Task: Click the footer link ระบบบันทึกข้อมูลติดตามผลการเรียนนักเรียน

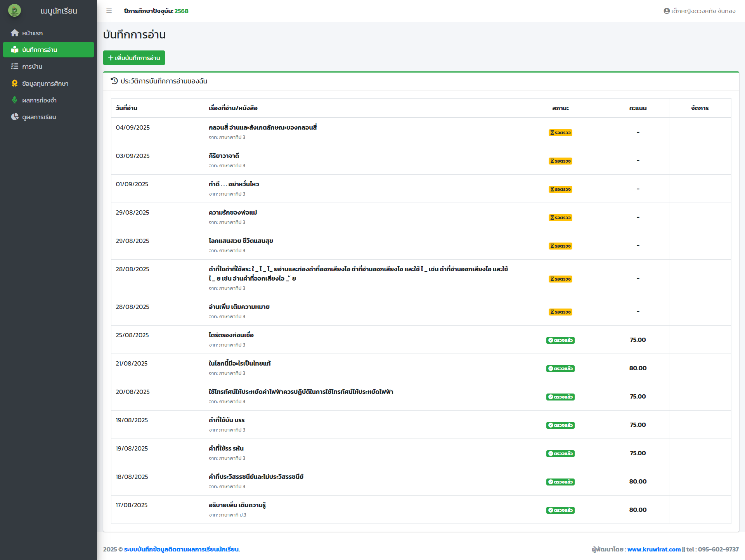Action: pyautogui.click(x=182, y=549)
